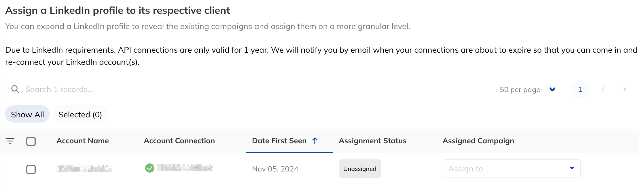The image size is (644, 187).
Task: Sort by Account Connection column
Action: point(179,141)
